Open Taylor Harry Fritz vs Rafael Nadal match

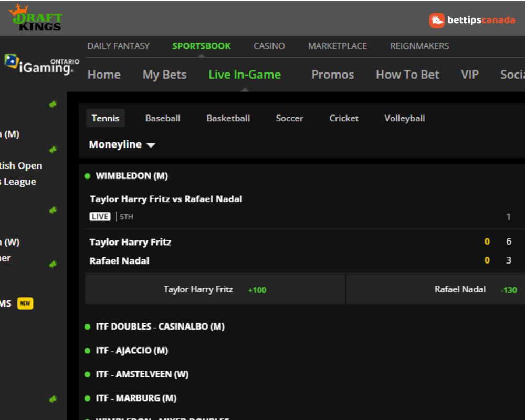point(166,199)
